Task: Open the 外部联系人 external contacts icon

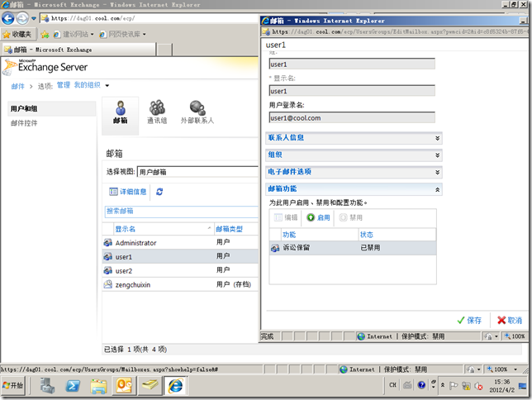Action: [197, 112]
